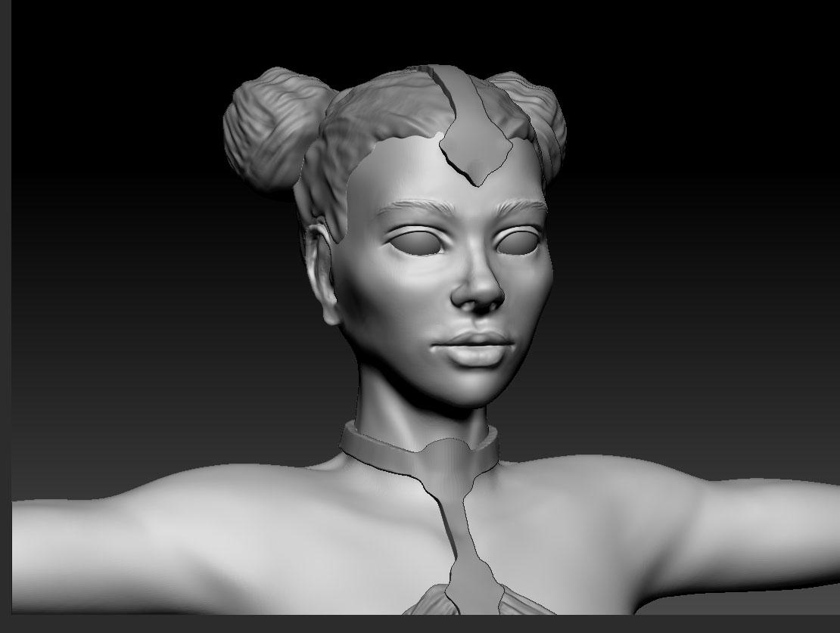
Task: Click the model's visible ear
Action: [x=324, y=273]
